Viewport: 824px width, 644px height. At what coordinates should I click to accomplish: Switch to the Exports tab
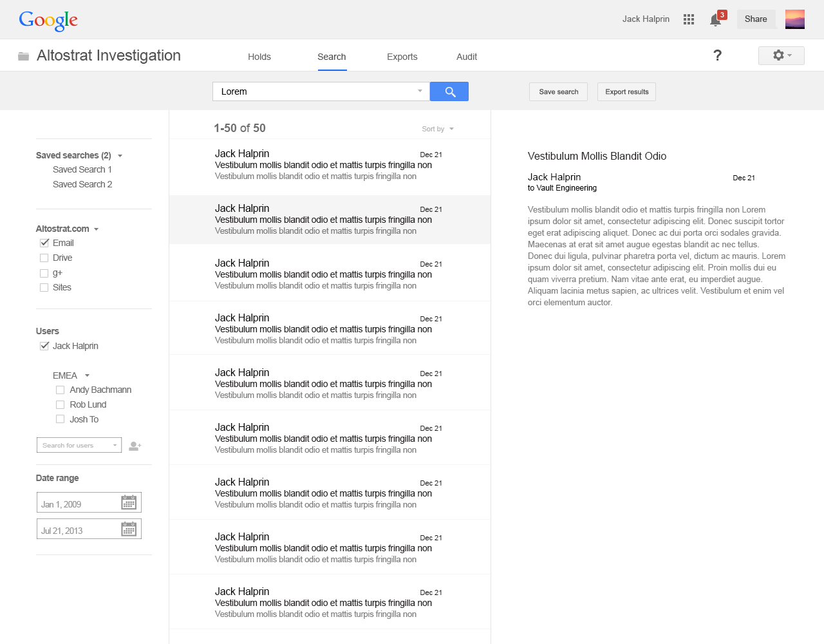[x=402, y=57]
